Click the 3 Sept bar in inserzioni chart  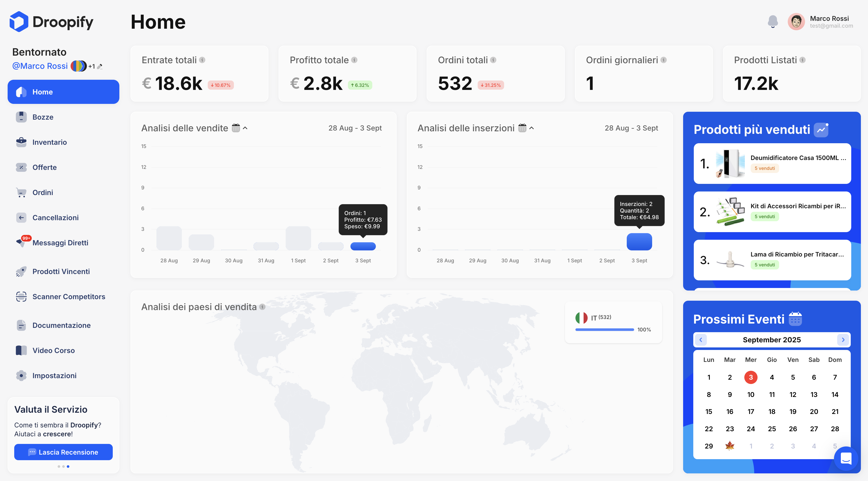click(639, 242)
